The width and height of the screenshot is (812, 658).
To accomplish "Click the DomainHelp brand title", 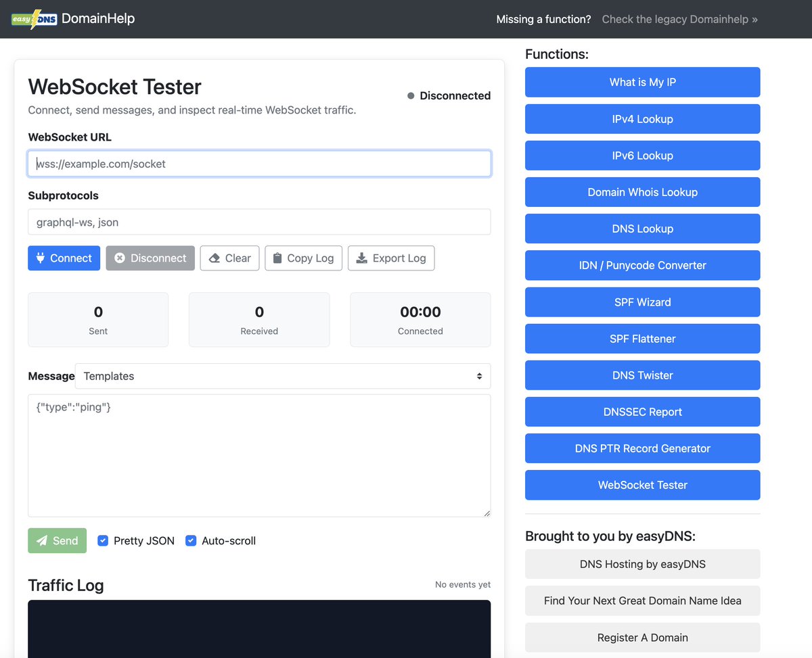I will [98, 18].
